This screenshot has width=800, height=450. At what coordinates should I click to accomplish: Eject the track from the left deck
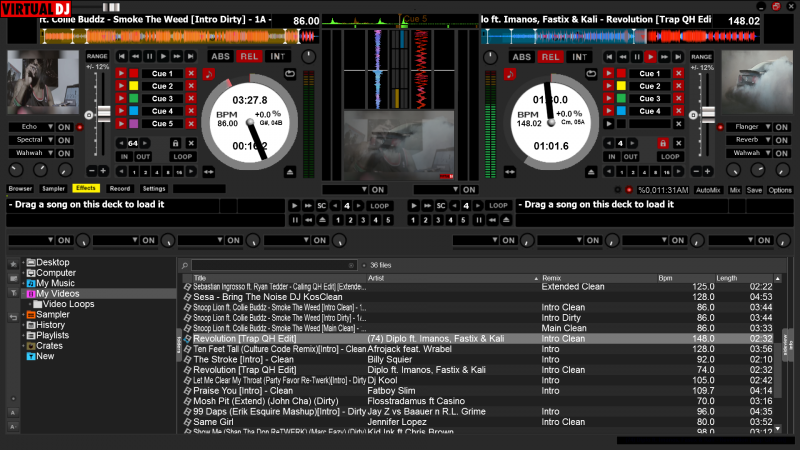[x=290, y=172]
